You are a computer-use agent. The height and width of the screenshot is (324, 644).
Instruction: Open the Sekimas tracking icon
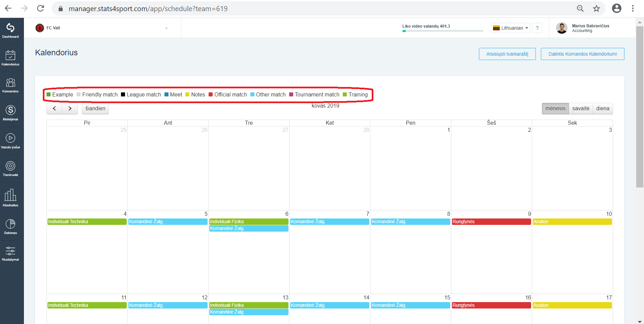10,226
